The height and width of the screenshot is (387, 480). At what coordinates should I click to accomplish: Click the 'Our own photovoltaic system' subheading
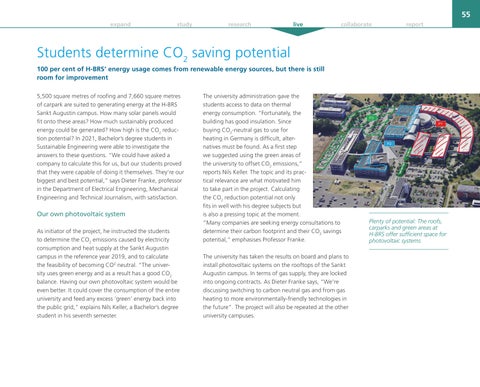tap(81, 214)
